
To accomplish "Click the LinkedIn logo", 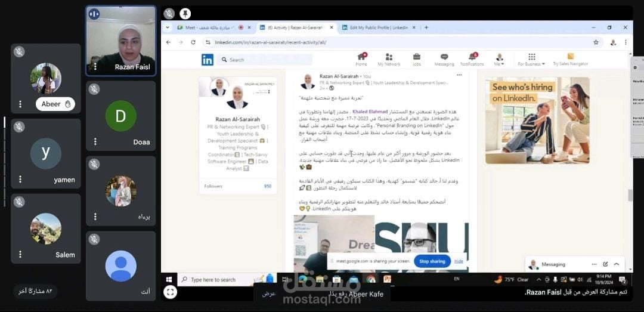I will point(208,60).
